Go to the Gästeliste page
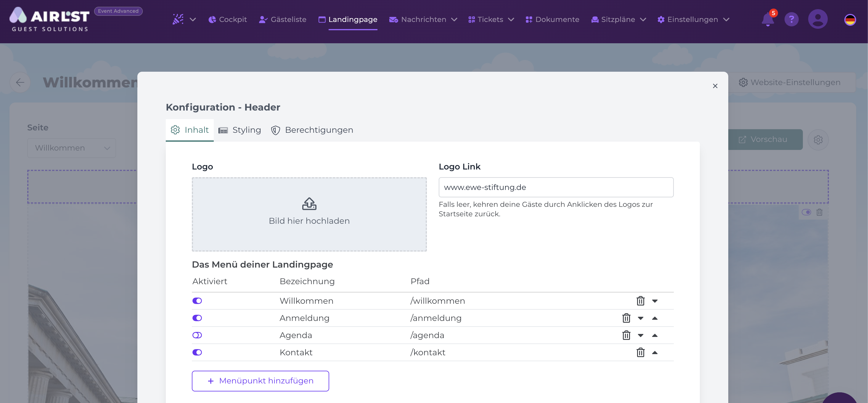This screenshot has width=868, height=403. pyautogui.click(x=282, y=20)
